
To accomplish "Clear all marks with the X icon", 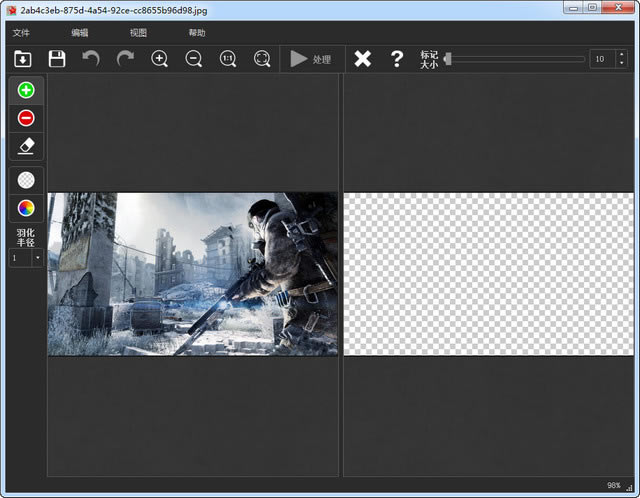I will click(x=362, y=59).
